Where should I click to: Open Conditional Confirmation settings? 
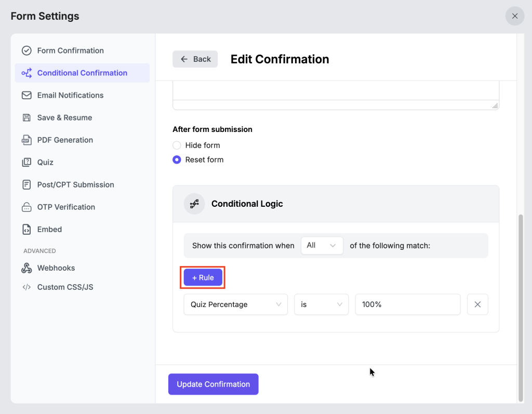pyautogui.click(x=82, y=73)
